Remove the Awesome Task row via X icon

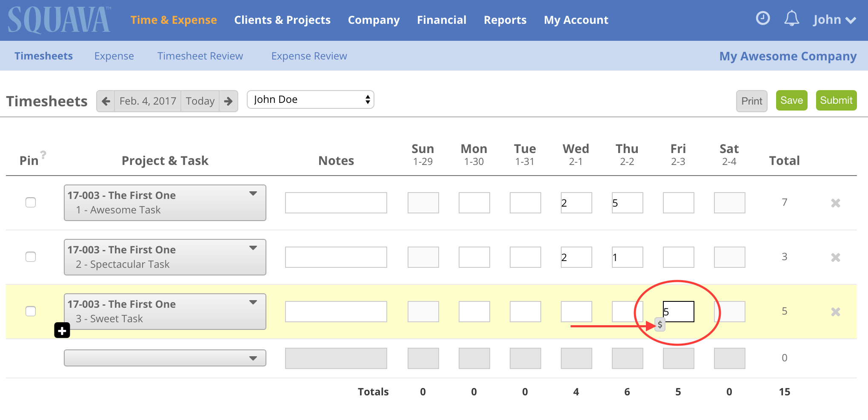tap(836, 203)
